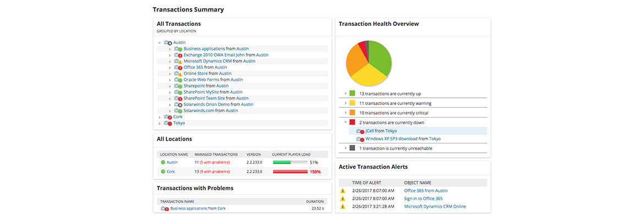Click the Austin location group status icon

pos(167,43)
